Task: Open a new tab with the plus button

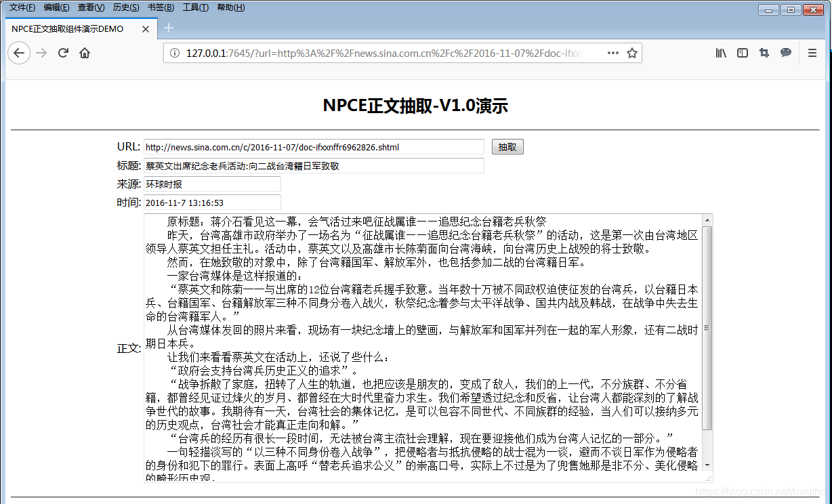Action: tap(168, 29)
